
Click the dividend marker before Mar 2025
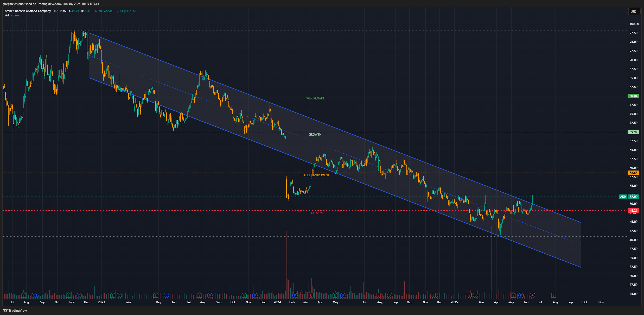(476, 295)
